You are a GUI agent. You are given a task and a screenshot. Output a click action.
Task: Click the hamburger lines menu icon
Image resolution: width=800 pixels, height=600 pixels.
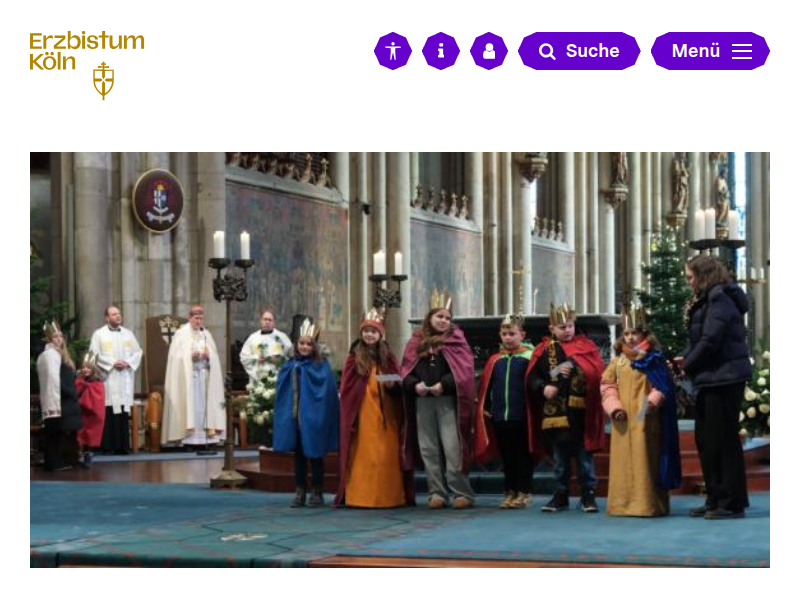[x=742, y=51]
